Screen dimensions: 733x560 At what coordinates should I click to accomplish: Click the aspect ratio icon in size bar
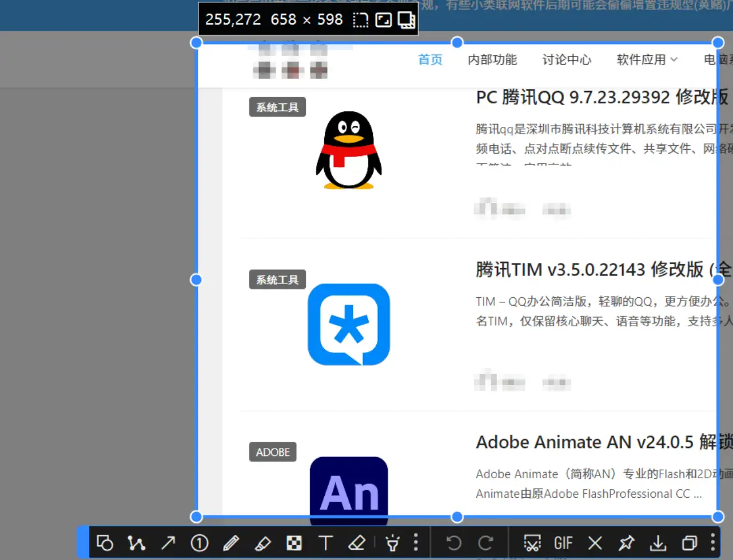384,20
